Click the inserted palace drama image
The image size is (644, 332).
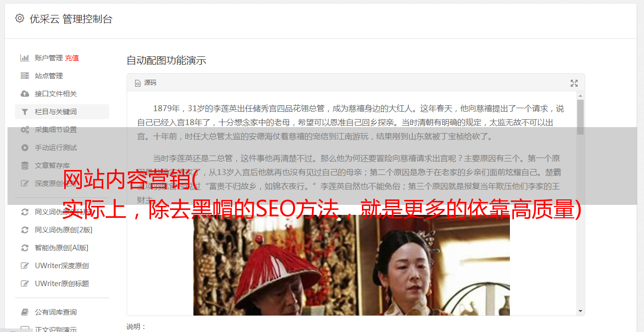tap(351, 265)
